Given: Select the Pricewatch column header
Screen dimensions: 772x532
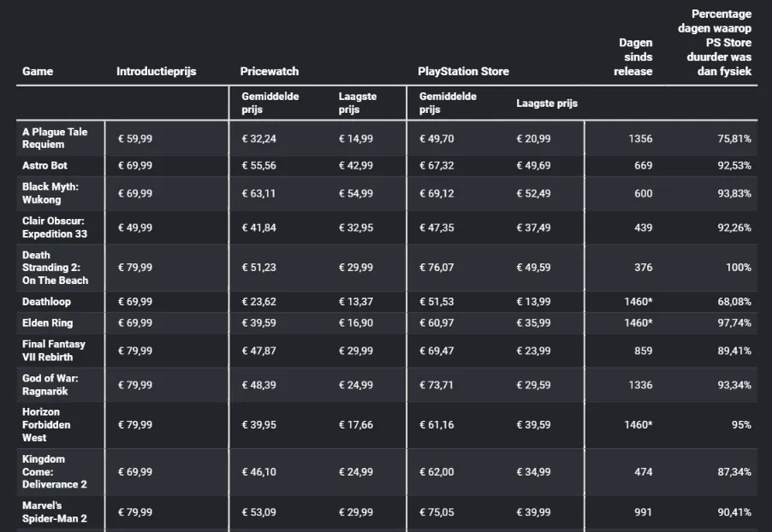Looking at the screenshot, I should point(270,71).
